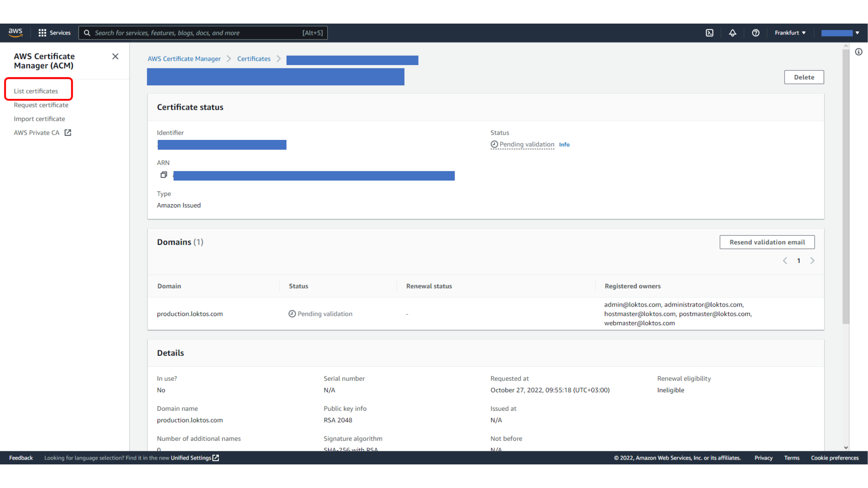868x488 pixels.
Task: Click the Renewal status column header
Action: (x=429, y=286)
